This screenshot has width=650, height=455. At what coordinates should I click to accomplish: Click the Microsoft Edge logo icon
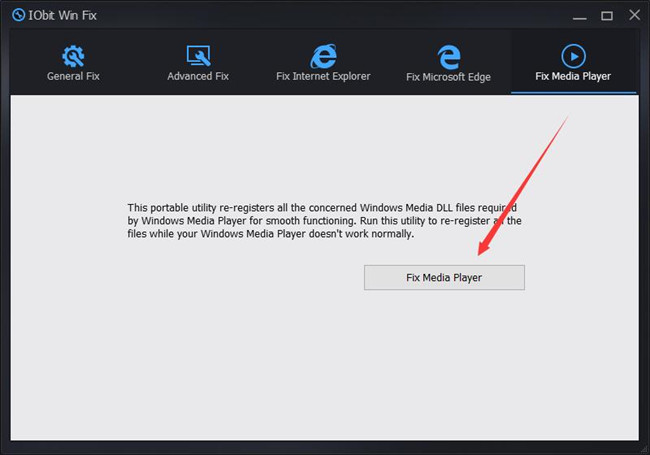click(x=449, y=57)
